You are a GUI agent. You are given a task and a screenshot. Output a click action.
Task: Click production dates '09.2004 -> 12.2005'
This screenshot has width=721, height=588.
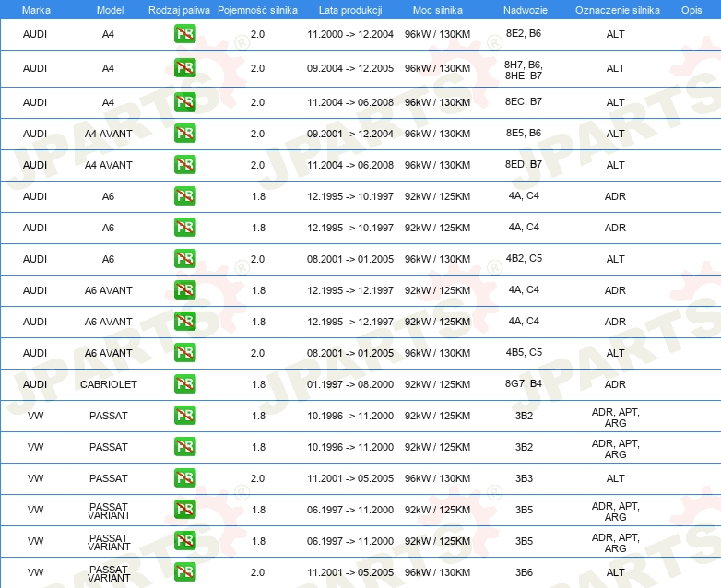[x=350, y=68]
